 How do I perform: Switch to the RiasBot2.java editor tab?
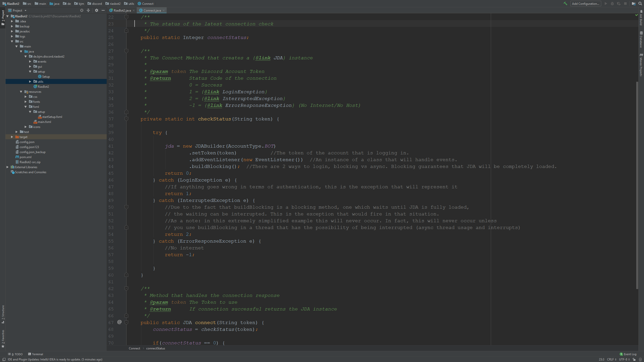click(122, 10)
